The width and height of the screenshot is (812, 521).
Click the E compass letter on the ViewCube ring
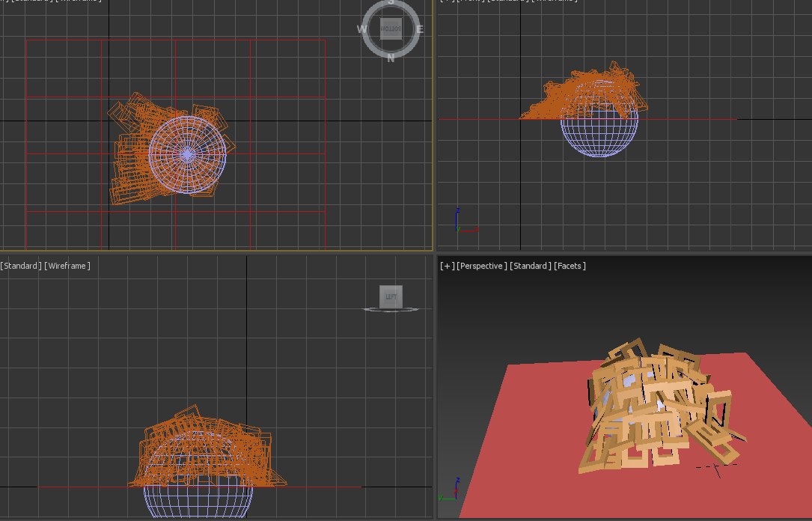coord(419,29)
